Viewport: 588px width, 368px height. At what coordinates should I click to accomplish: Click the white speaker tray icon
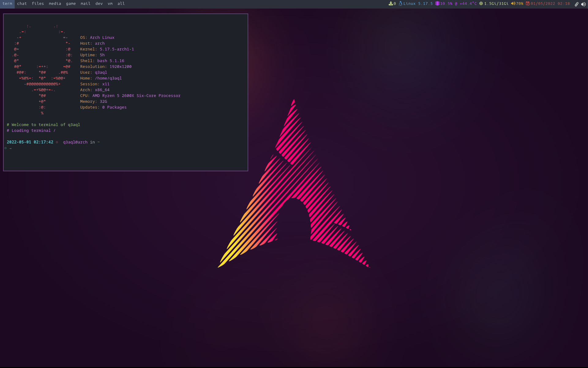[583, 4]
